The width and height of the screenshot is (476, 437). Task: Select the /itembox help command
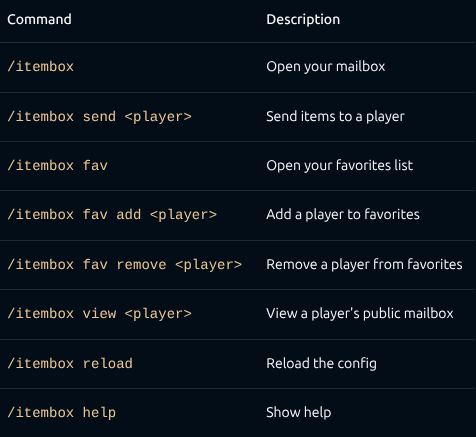(62, 412)
